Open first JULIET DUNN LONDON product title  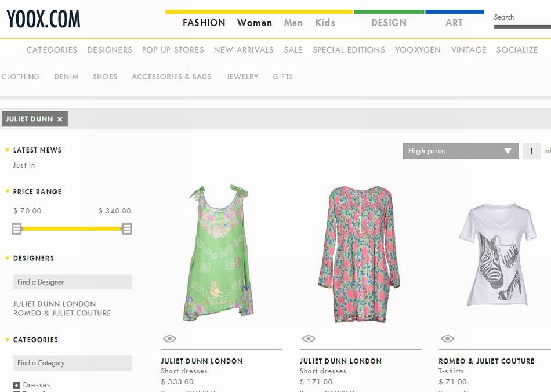tap(202, 361)
